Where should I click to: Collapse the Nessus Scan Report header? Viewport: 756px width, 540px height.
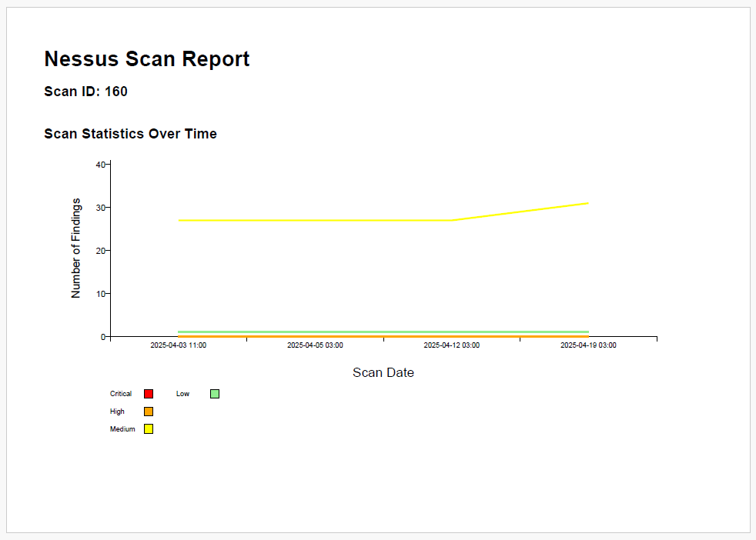click(x=147, y=59)
